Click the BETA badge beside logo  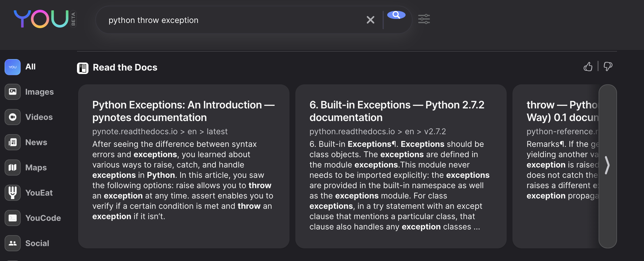73,19
